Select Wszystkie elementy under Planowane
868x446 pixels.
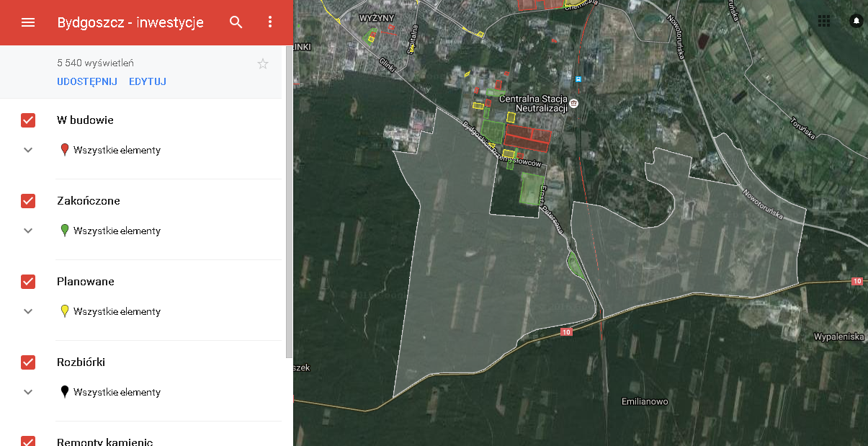[x=117, y=311]
